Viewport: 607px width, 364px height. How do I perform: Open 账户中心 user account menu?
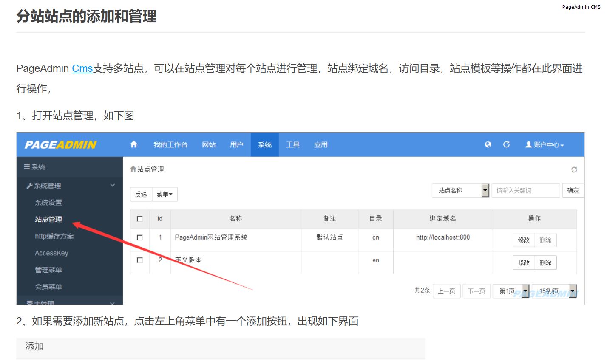click(x=545, y=145)
